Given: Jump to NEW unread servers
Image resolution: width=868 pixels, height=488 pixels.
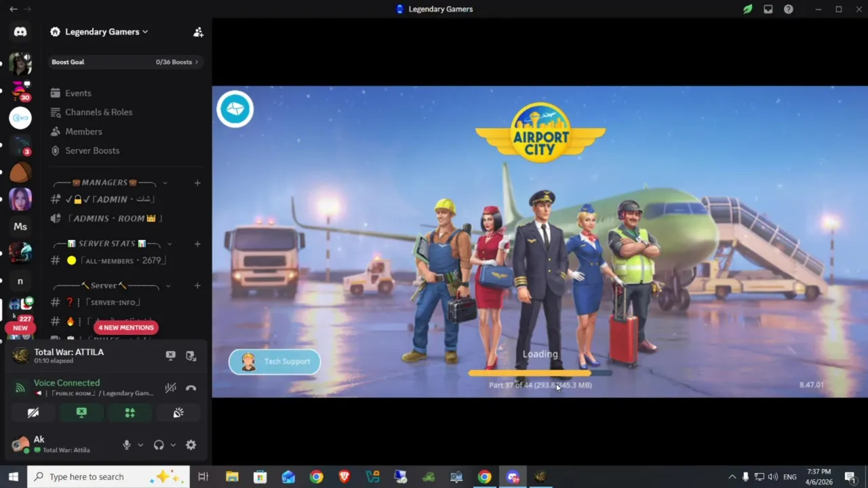Looking at the screenshot, I should tap(20, 328).
